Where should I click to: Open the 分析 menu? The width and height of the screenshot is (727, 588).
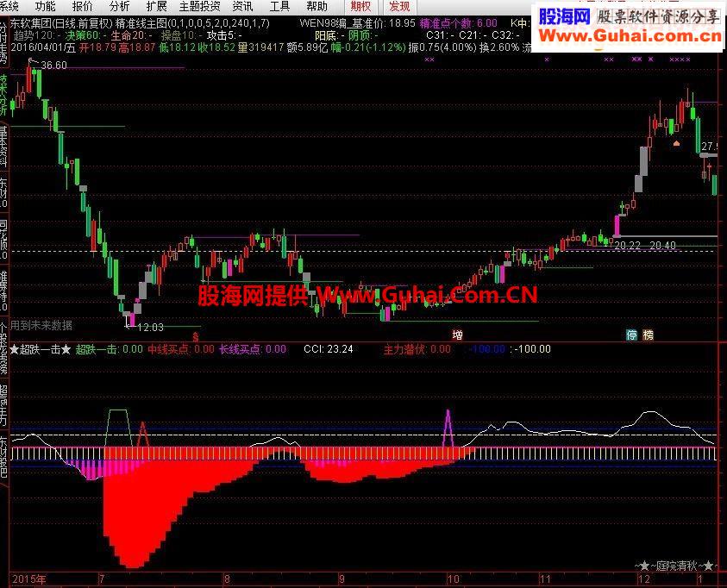(119, 7)
